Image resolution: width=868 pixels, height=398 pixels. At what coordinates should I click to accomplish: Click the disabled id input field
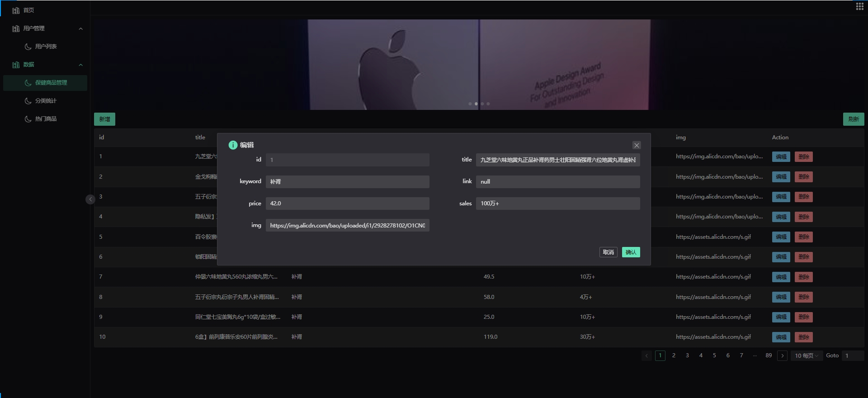pyautogui.click(x=348, y=160)
